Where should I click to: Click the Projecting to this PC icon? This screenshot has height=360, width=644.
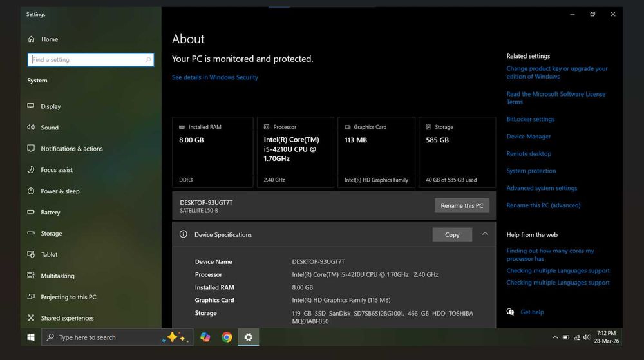click(31, 297)
